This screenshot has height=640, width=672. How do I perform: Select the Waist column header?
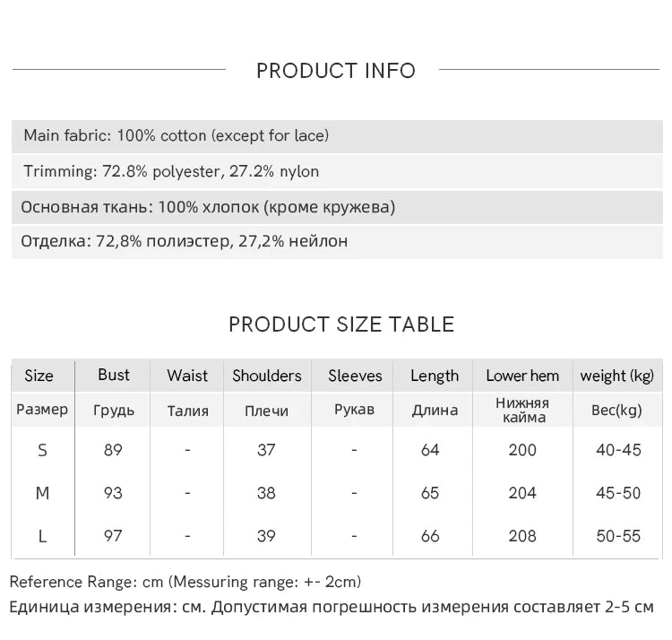(x=187, y=376)
